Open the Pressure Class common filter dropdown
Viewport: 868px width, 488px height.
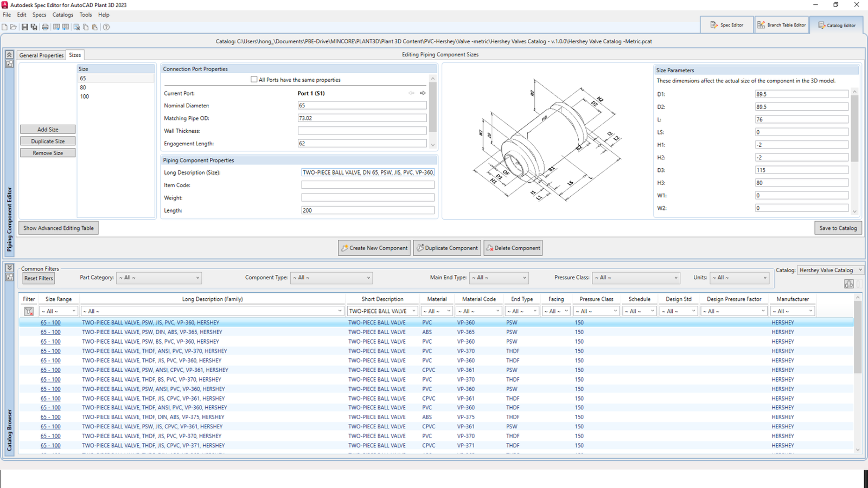tap(636, 278)
